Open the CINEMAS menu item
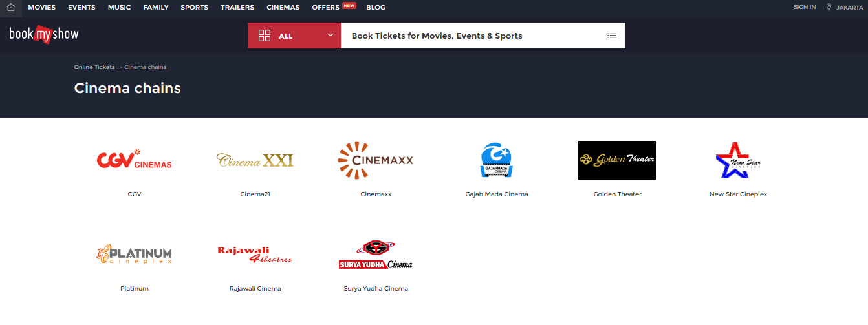Image resolution: width=868 pixels, height=325 pixels. [283, 8]
